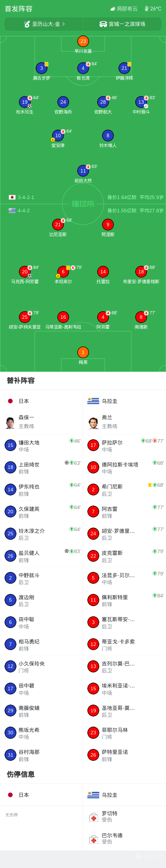166x868 pixels.
Task: Select the 日本 substitutes column header
Action: pos(42,401)
